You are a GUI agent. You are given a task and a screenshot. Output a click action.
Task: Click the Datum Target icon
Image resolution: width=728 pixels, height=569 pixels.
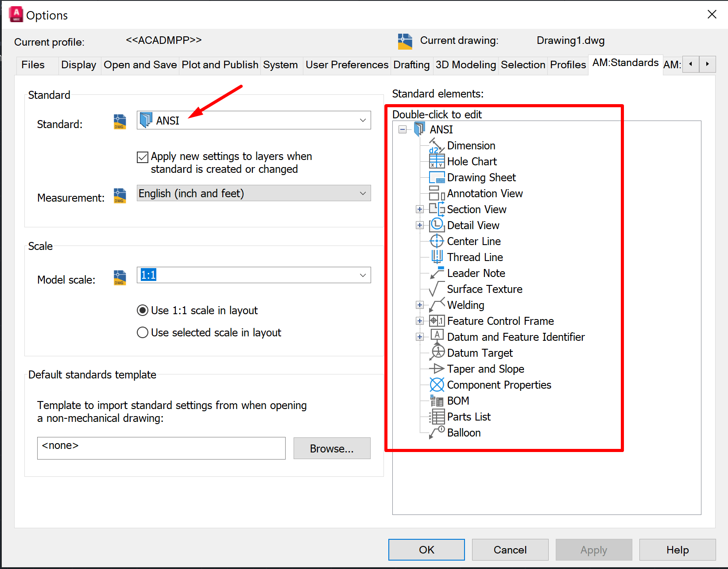point(437,353)
